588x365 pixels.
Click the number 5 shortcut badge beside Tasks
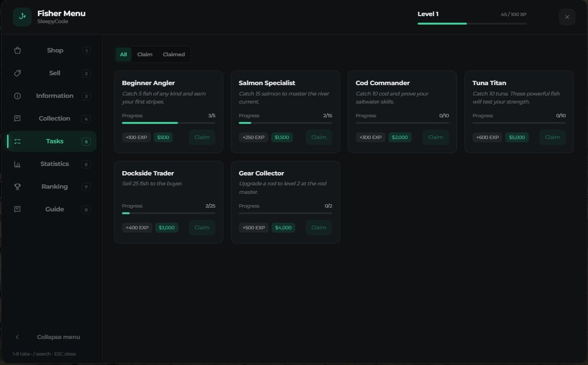(86, 141)
